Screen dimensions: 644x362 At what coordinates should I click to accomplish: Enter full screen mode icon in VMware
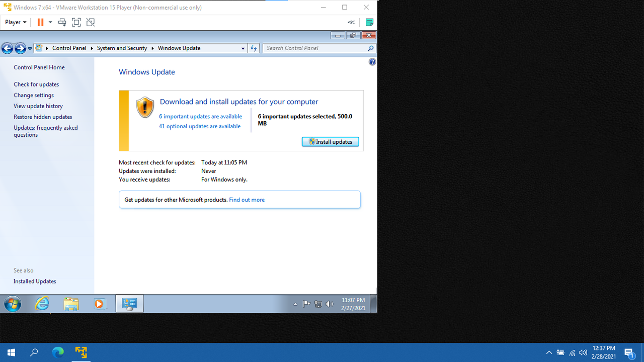coord(76,22)
